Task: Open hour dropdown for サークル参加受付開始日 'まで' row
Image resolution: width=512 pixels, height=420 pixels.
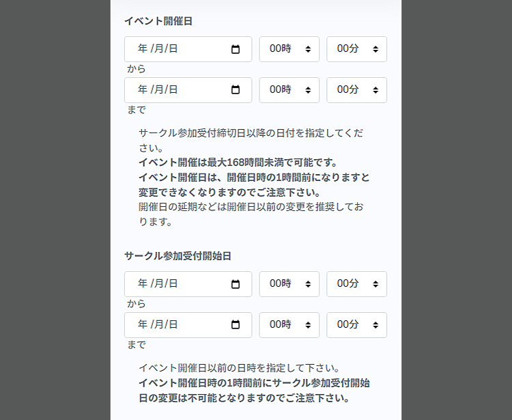Action: (289, 325)
